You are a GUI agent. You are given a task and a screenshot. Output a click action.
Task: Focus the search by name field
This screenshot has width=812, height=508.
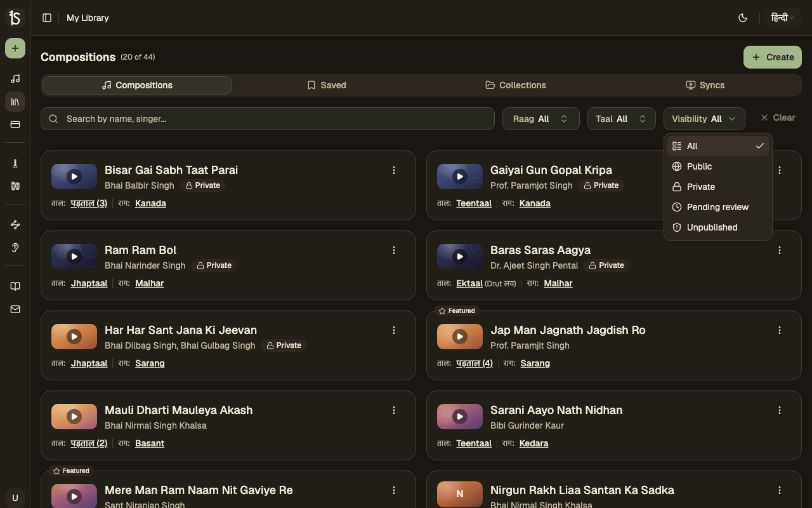268,119
